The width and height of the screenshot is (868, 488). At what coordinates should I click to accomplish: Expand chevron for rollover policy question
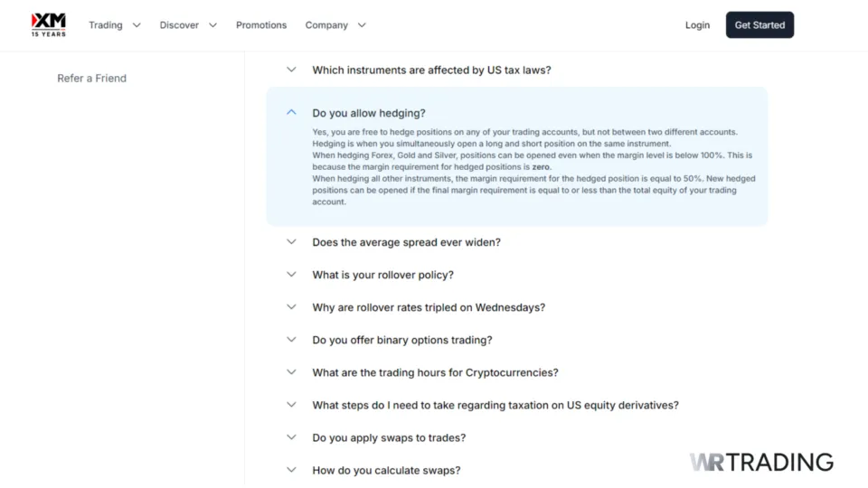(291, 275)
